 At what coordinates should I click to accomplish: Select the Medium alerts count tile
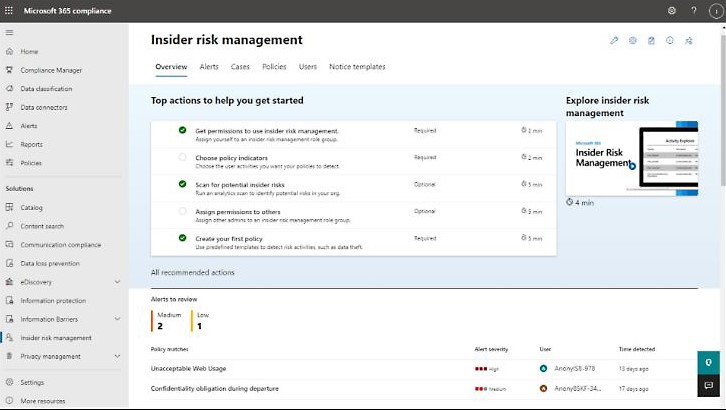pos(166,321)
